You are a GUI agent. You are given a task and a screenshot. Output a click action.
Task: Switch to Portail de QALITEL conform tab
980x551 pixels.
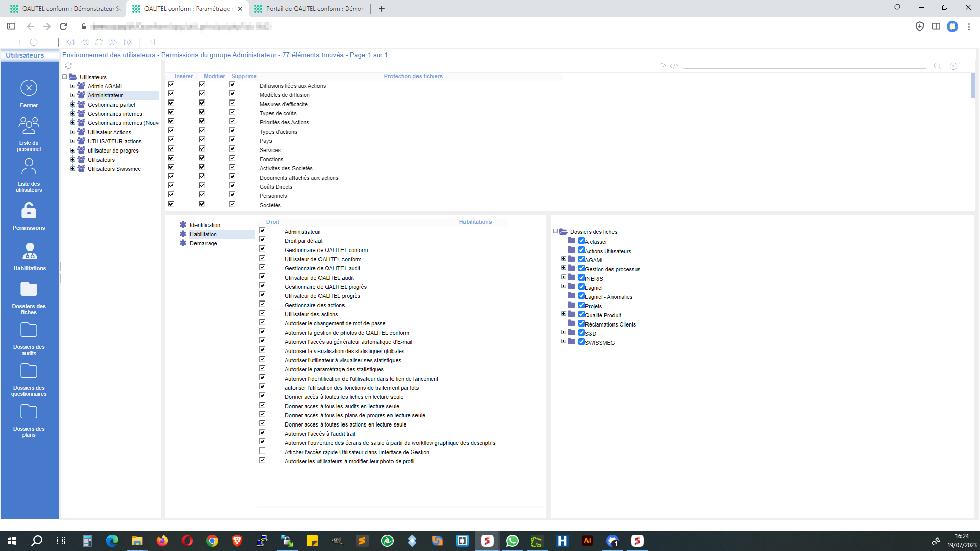[309, 9]
